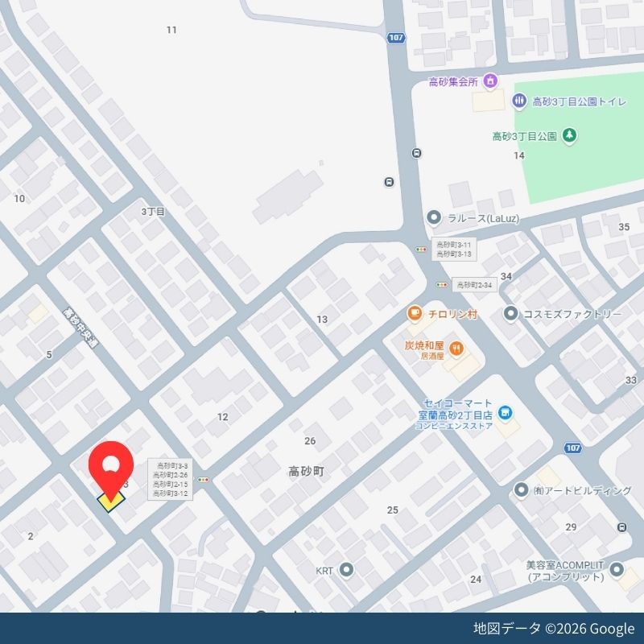The image size is (644, 644).
Task: Click the upper route 107 road shield
Action: [396, 38]
